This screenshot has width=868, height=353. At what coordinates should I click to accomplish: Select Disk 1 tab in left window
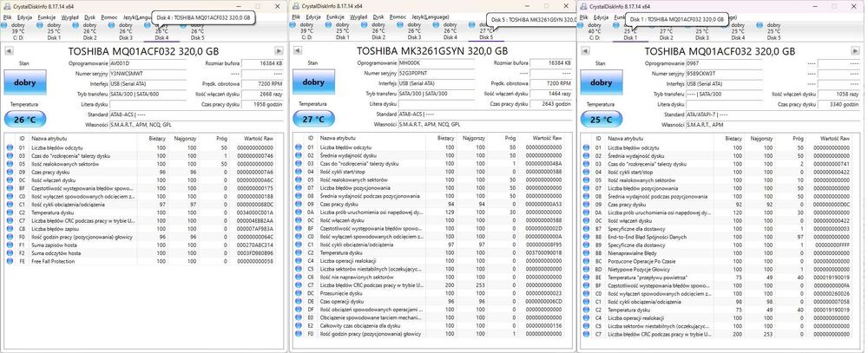(x=54, y=31)
